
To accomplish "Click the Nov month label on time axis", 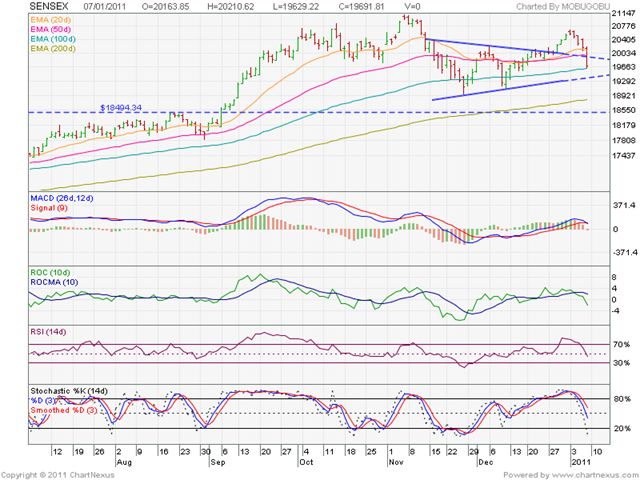I will pyautogui.click(x=396, y=462).
